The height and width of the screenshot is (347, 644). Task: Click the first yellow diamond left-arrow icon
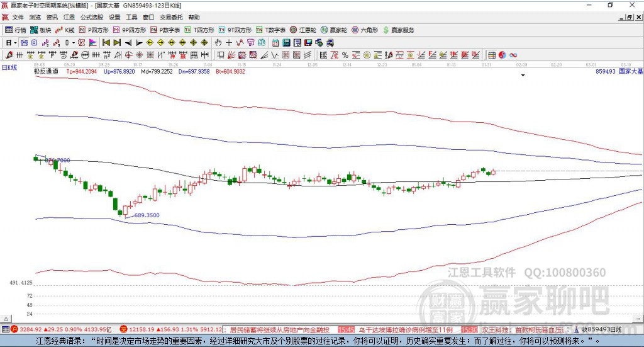coord(150,43)
